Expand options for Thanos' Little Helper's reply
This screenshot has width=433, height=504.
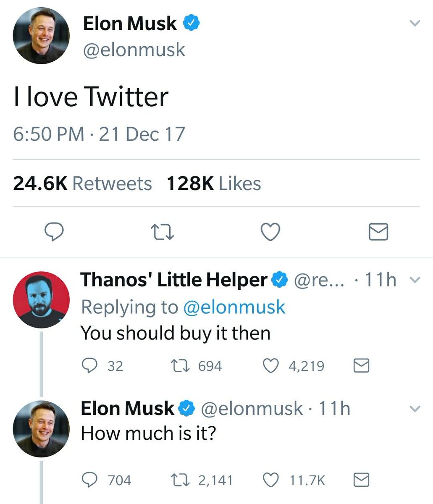pos(416,279)
